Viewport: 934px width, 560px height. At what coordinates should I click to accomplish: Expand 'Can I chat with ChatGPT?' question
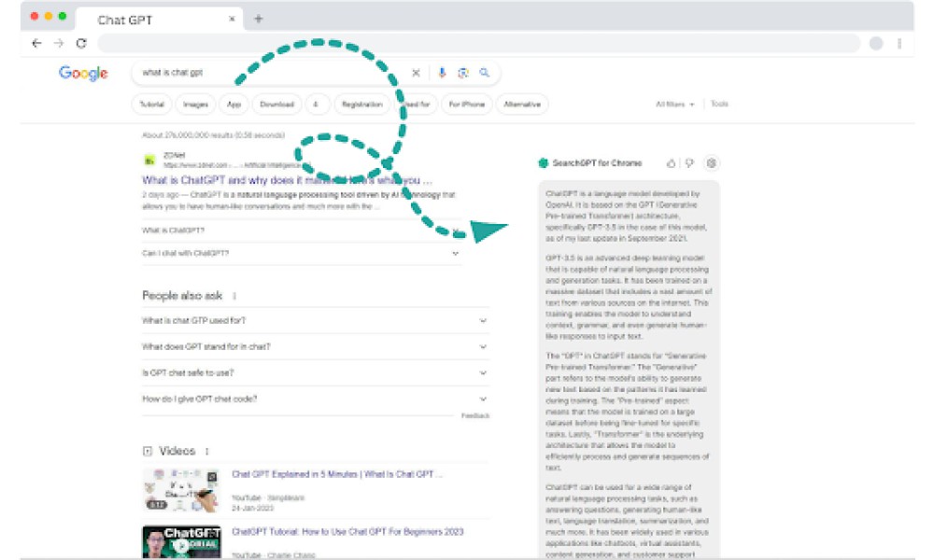click(x=301, y=254)
